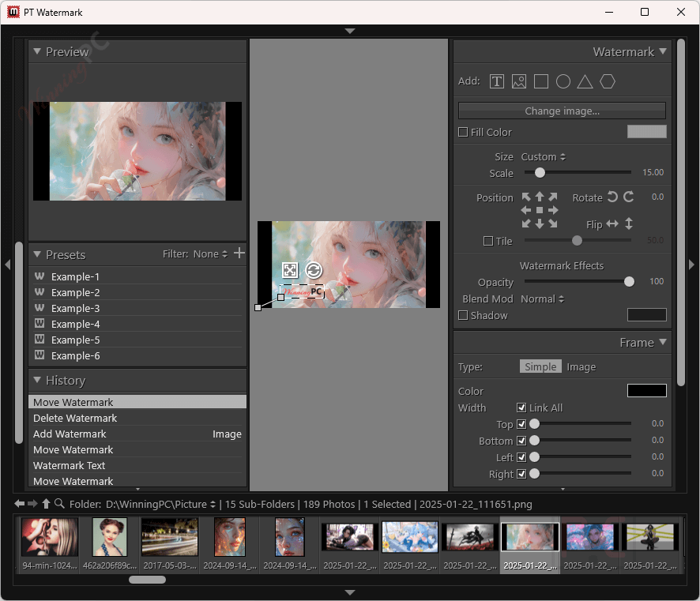The width and height of the screenshot is (700, 601).
Task: Select Add Watermark Image history step
Action: pos(137,434)
